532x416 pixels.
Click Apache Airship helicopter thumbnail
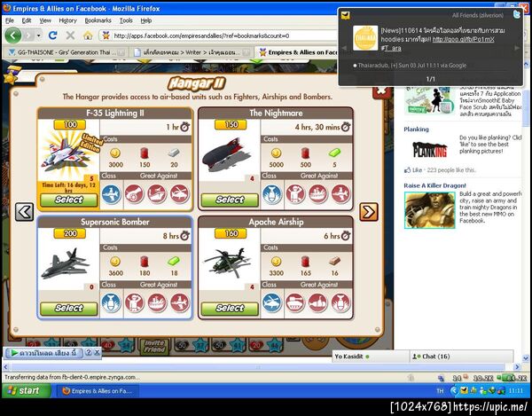(x=227, y=263)
